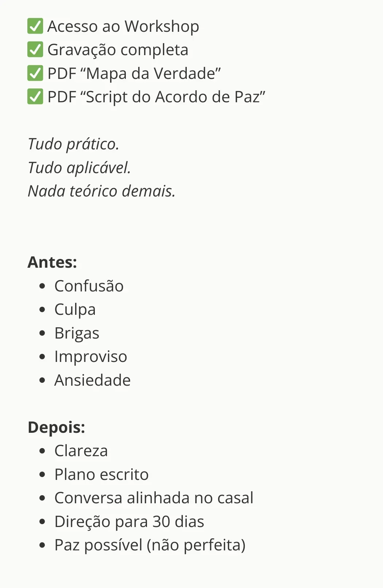
Task: Click the bullet before Ansiedade
Action: (42, 380)
